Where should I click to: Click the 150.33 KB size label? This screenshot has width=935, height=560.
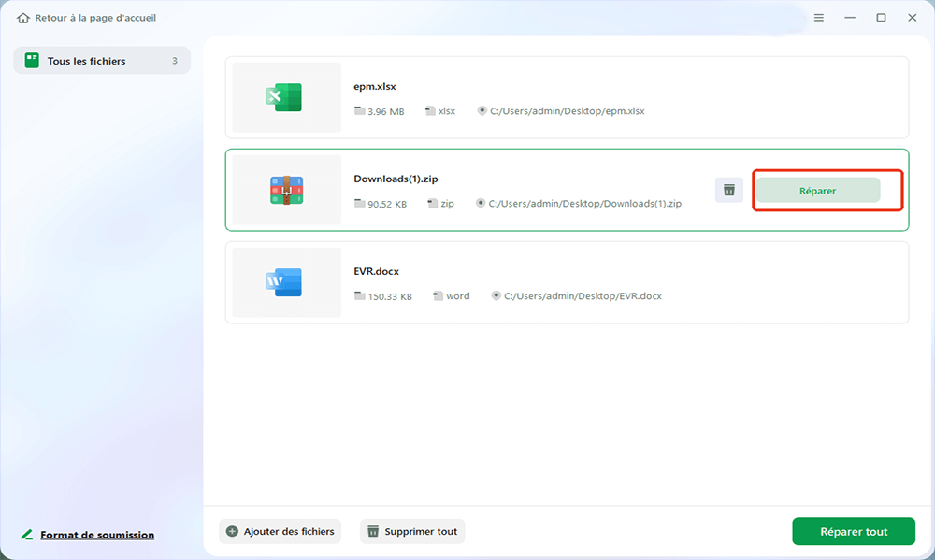point(389,296)
